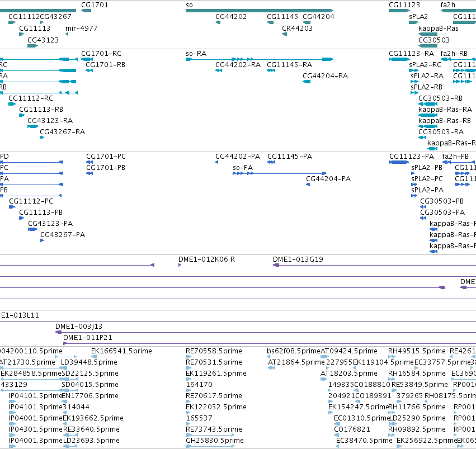The height and width of the screenshot is (449, 476).
Task: Click the CR44203 gene label
Action: click(297, 28)
